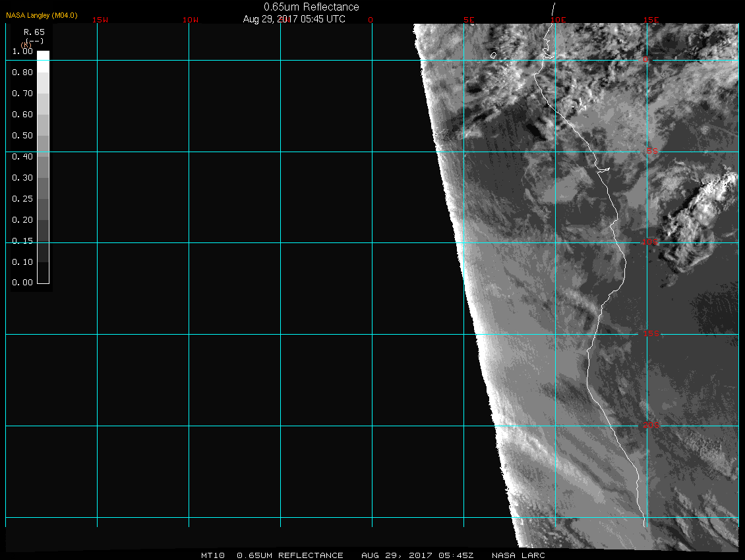Click the "R.65" color bar heading

coord(34,32)
